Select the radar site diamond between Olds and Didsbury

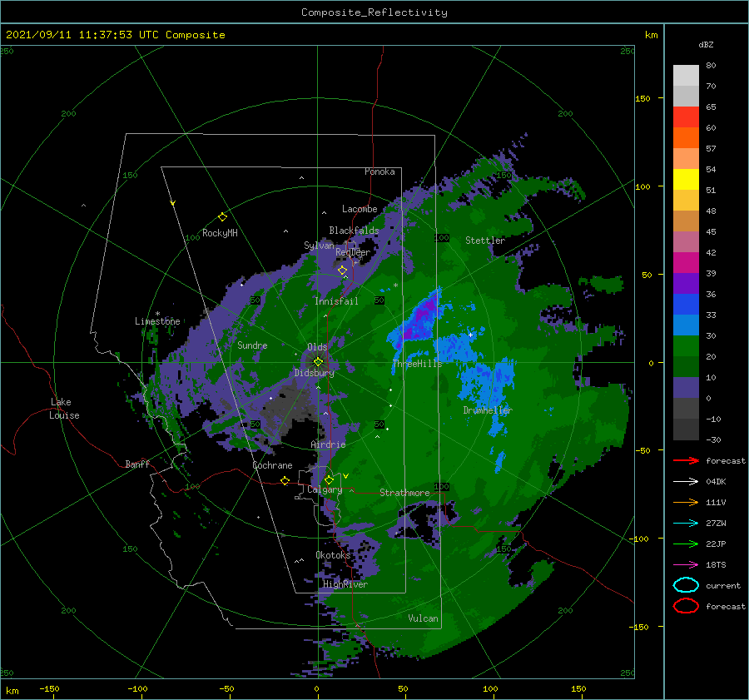click(x=318, y=362)
